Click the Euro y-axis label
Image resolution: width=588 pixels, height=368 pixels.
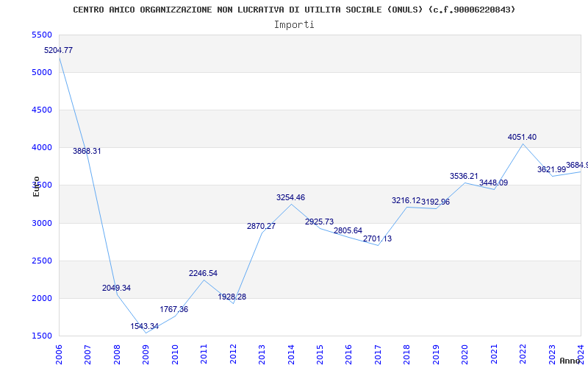[36, 186]
